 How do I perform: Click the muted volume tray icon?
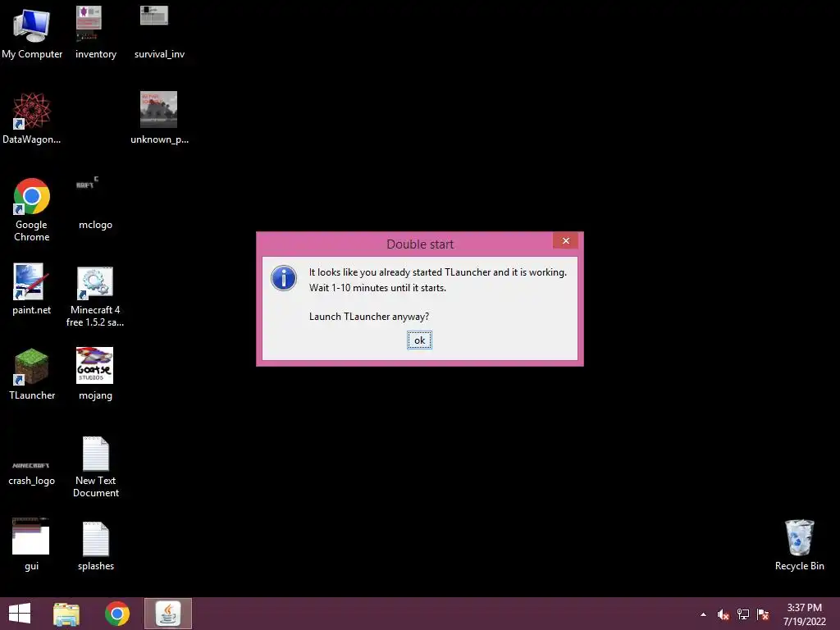[723, 614]
